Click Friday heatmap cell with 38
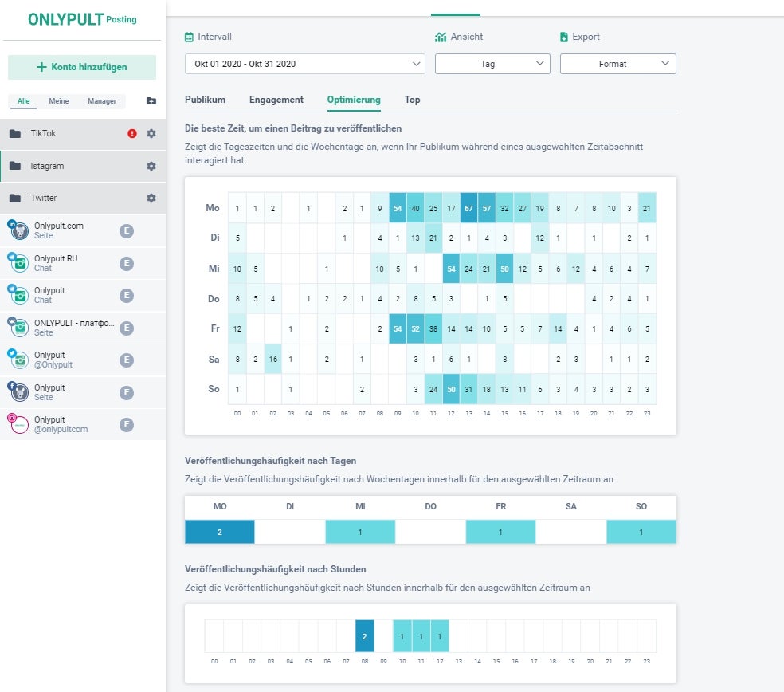Viewport: 784px width, 692px height. [x=433, y=328]
